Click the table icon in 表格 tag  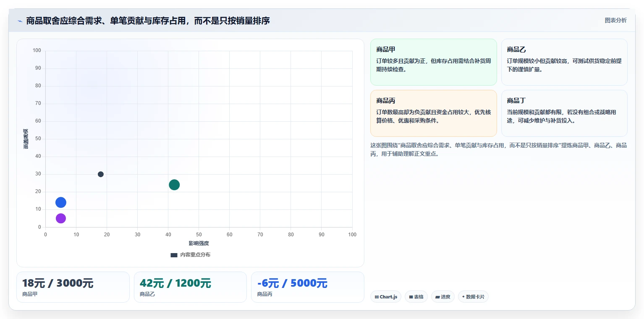click(x=411, y=297)
